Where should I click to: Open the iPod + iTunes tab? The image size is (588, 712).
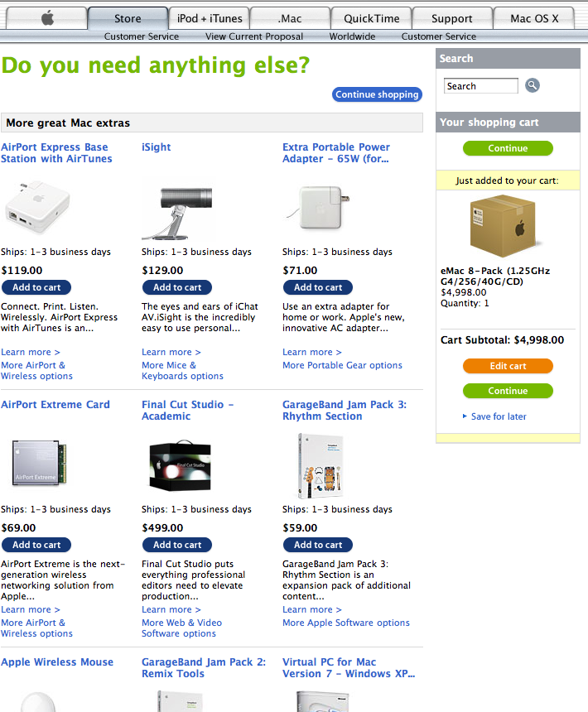point(210,18)
